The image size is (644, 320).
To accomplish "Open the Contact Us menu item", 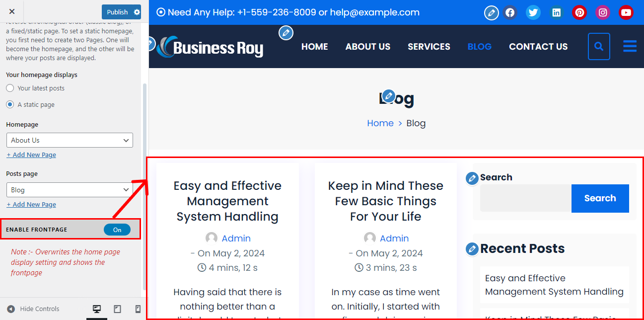I will (538, 47).
